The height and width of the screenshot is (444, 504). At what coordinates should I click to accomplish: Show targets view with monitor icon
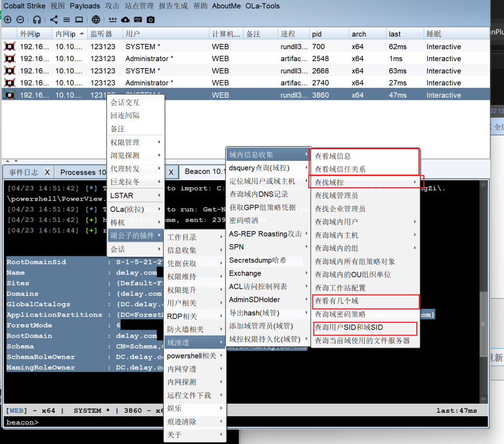79,20
